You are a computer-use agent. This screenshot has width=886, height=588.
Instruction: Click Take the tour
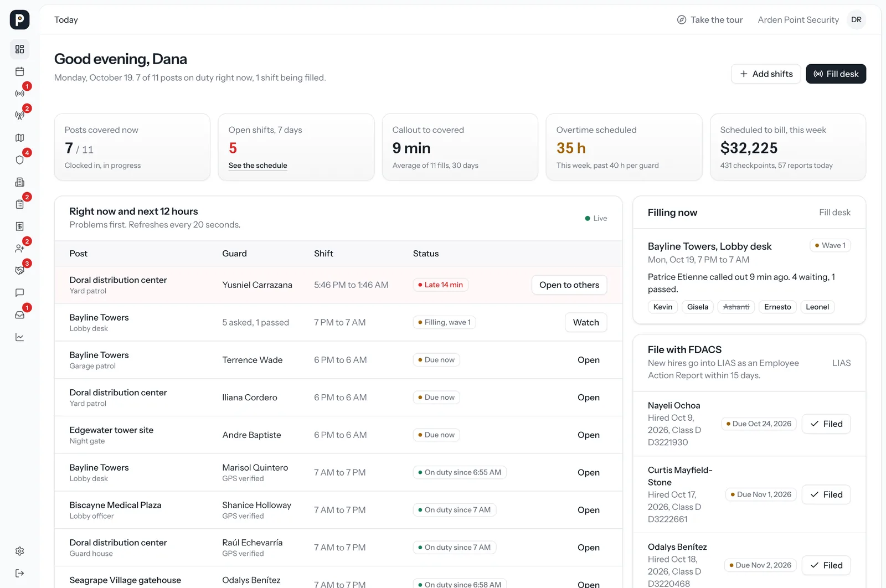tap(710, 20)
